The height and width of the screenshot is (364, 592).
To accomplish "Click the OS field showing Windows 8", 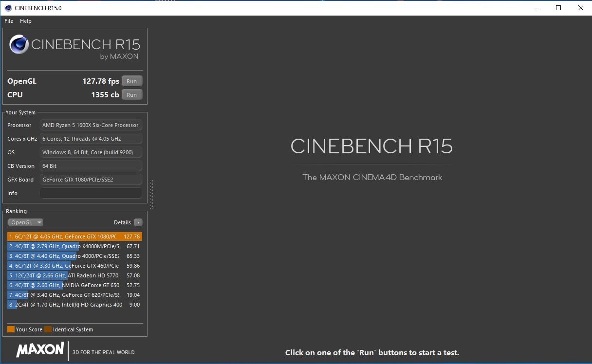I will point(91,152).
